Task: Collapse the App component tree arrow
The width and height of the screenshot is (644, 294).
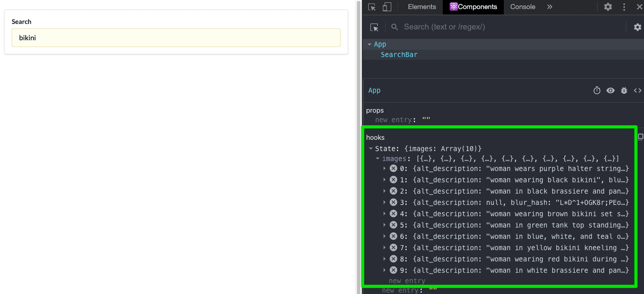Action: click(369, 44)
